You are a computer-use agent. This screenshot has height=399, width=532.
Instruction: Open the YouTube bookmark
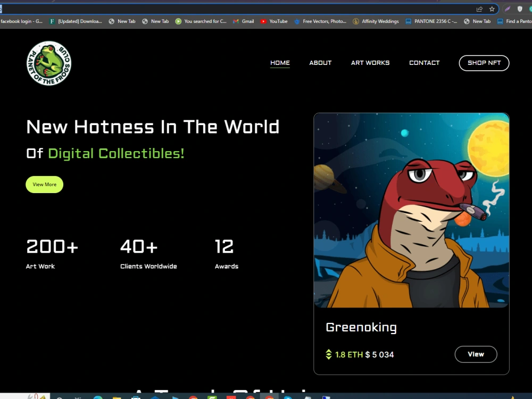(x=274, y=21)
